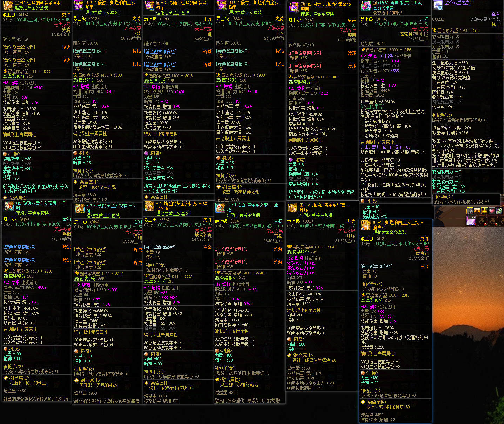The image size is (504, 424).
Task: Click 贝亚娜：永恒的记忆 fusion text
Action: [x=239, y=384]
